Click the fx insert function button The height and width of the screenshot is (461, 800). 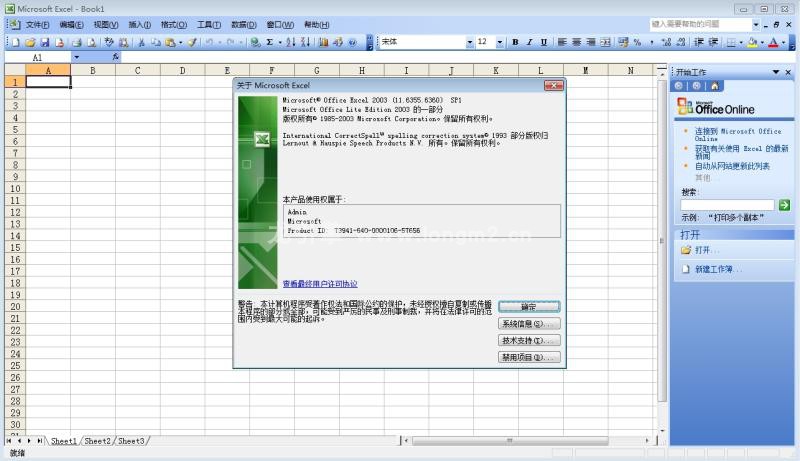click(116, 57)
